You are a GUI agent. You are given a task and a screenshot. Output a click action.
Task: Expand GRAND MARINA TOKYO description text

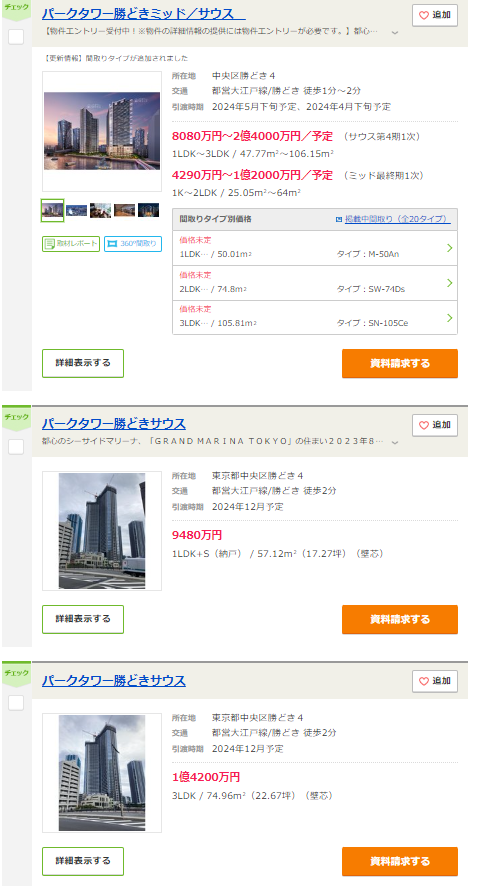coord(395,442)
